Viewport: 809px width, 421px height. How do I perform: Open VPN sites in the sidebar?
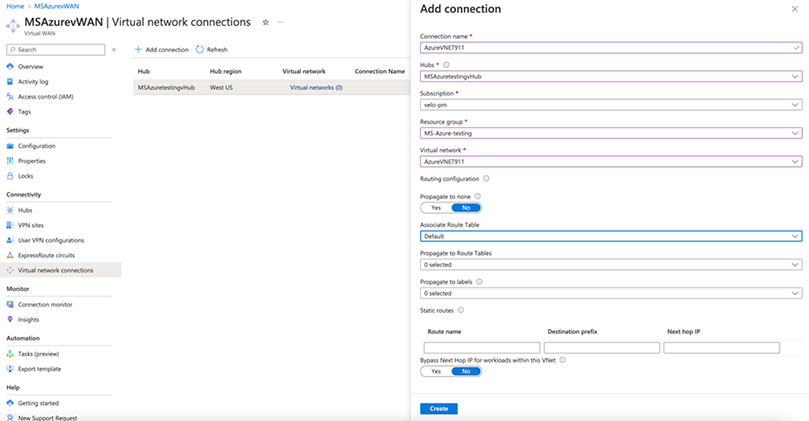(31, 225)
